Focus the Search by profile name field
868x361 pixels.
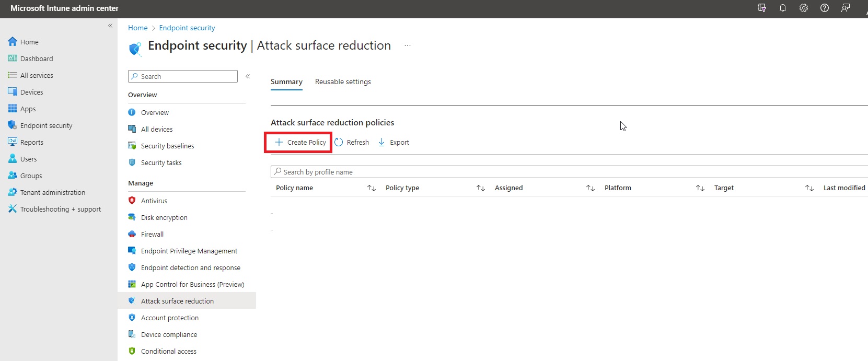pos(569,172)
